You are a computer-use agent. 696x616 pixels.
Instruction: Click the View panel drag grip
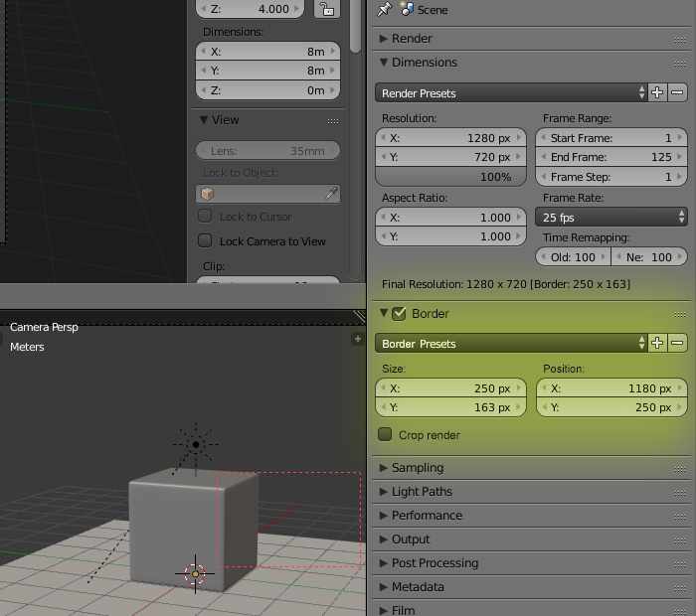(x=333, y=121)
